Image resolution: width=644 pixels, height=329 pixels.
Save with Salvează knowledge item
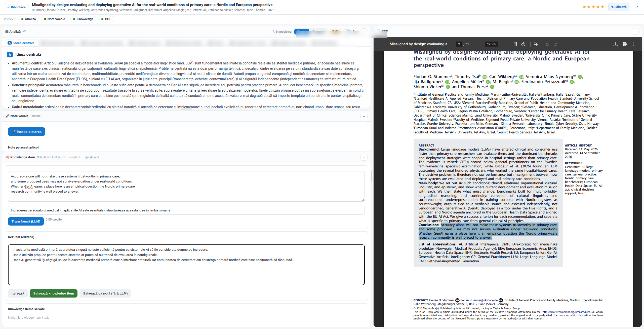coord(54,293)
